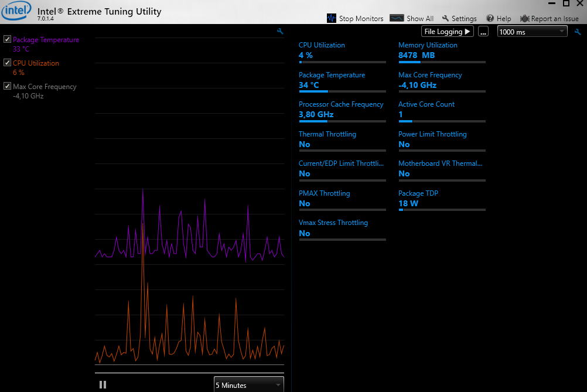The height and width of the screenshot is (392, 587).
Task: Select the Power Limit Throttling monitor tile
Action: (x=442, y=141)
